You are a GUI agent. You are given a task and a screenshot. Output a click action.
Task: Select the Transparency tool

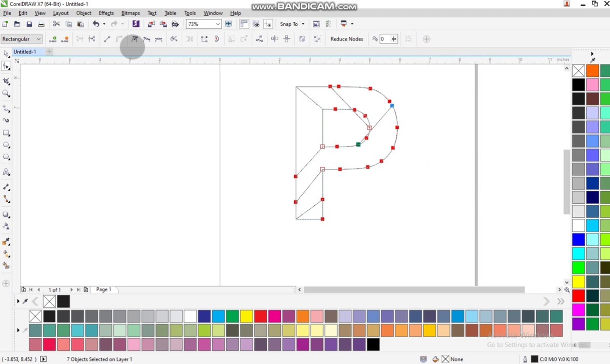[x=6, y=226]
